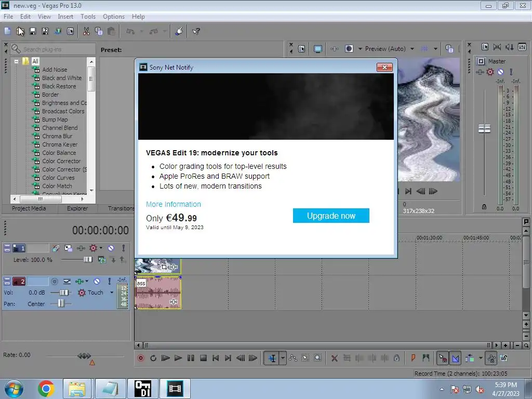The height and width of the screenshot is (399, 532).
Task: Click the Undo arrow icon
Action: click(130, 31)
